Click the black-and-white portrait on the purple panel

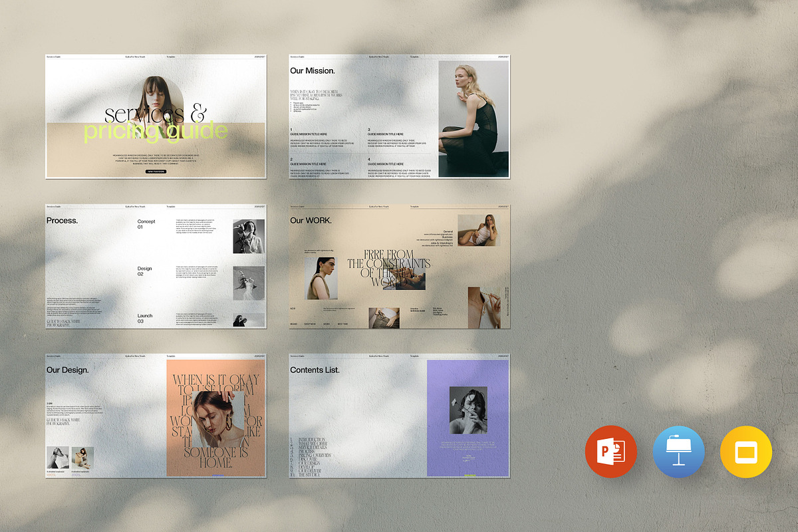(x=468, y=410)
